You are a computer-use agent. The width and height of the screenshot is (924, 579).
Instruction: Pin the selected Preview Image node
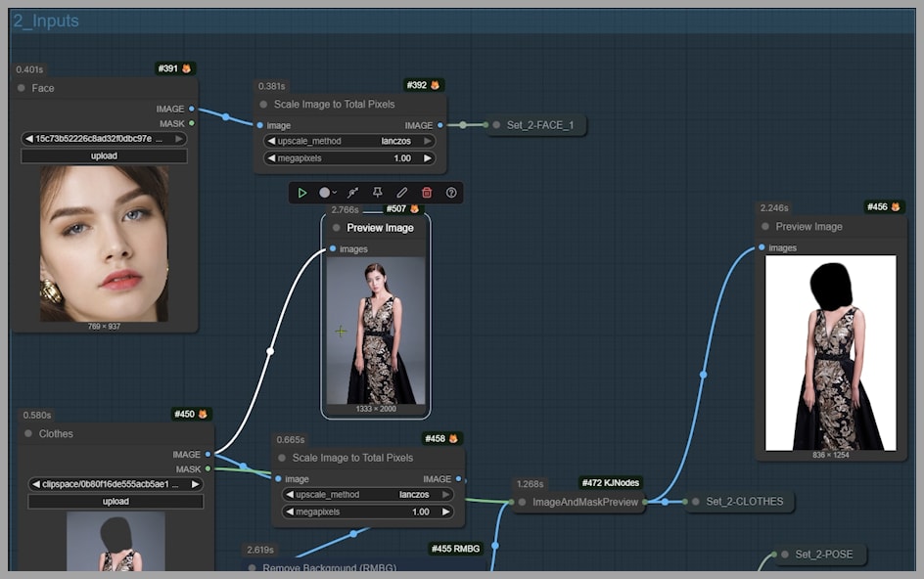(x=377, y=193)
